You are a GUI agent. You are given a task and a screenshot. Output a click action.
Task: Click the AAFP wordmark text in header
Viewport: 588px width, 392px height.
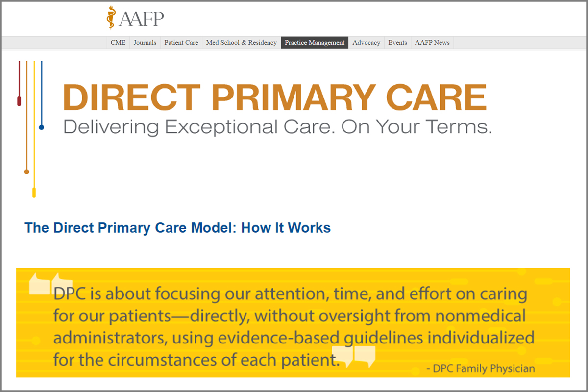click(x=141, y=19)
